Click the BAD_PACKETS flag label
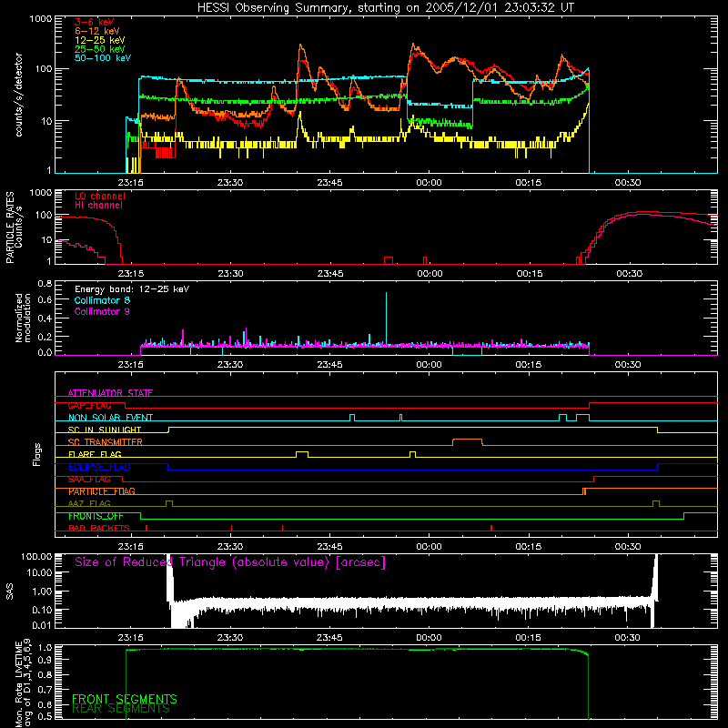 click(99, 528)
